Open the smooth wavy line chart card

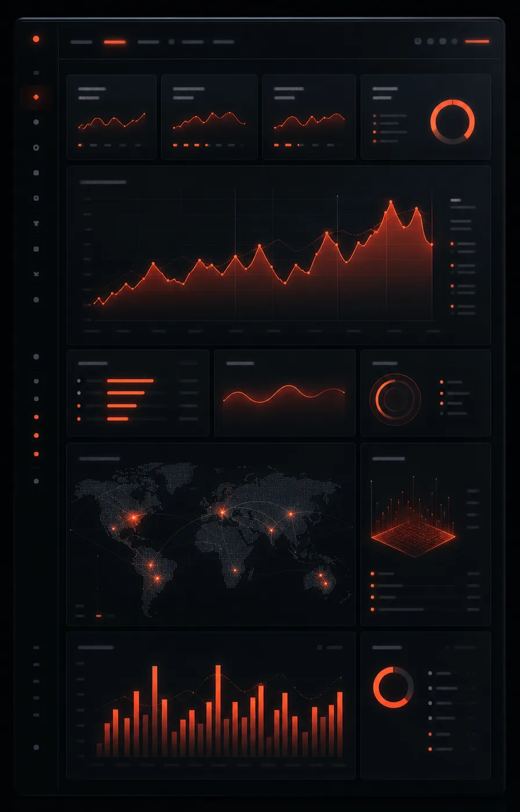[x=285, y=393]
